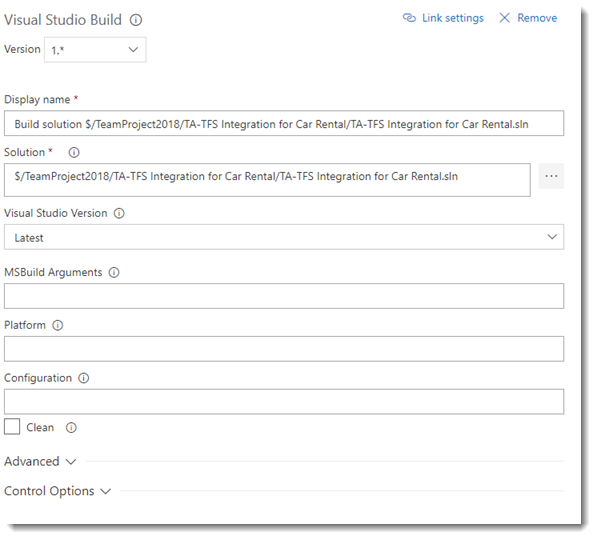Click info icon next to Visual Studio Build title
The height and width of the screenshot is (539, 596).
point(136,20)
